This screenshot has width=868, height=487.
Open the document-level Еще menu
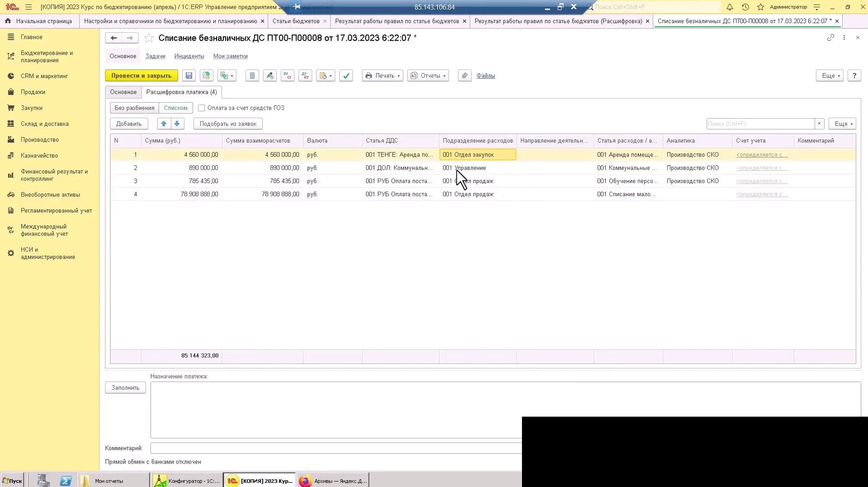click(830, 76)
